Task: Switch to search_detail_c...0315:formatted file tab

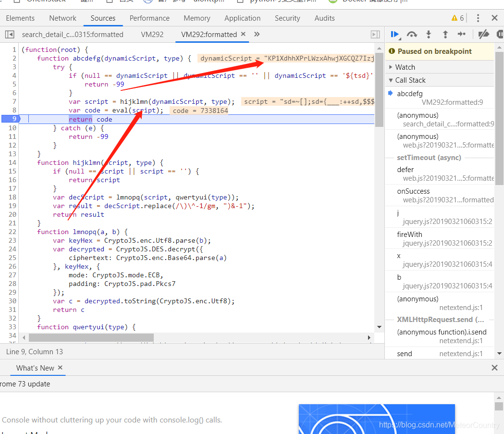Action: (73, 35)
